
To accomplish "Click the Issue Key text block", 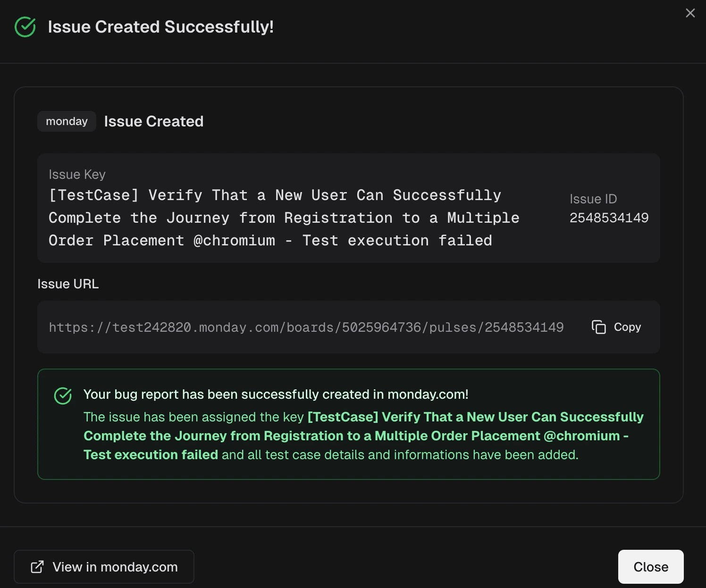I will pyautogui.click(x=275, y=218).
